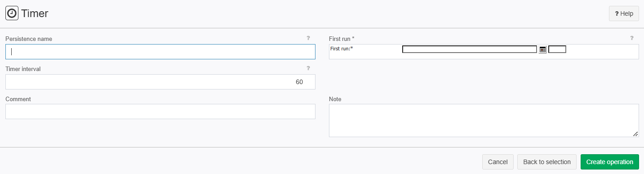This screenshot has height=174, width=644.
Task: Go Back to selection
Action: coord(547,162)
